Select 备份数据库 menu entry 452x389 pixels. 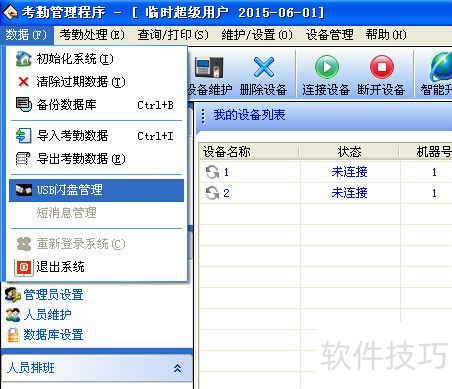96,105
